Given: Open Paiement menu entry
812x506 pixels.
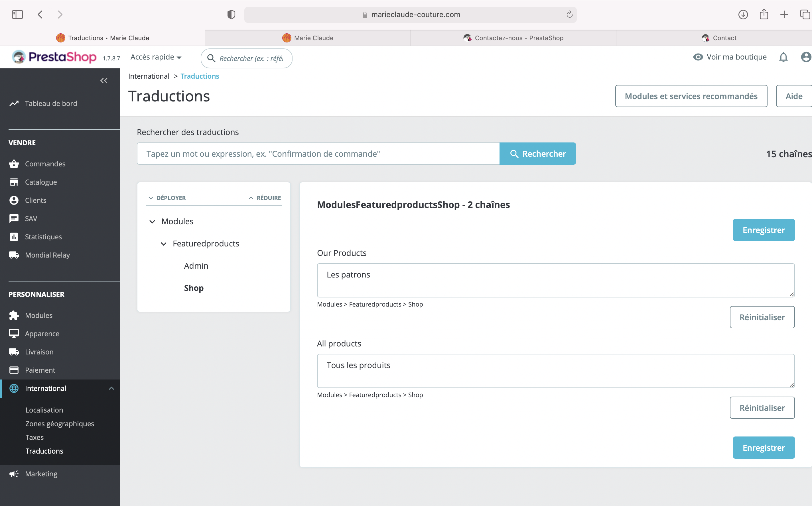Looking at the screenshot, I should 40,370.
